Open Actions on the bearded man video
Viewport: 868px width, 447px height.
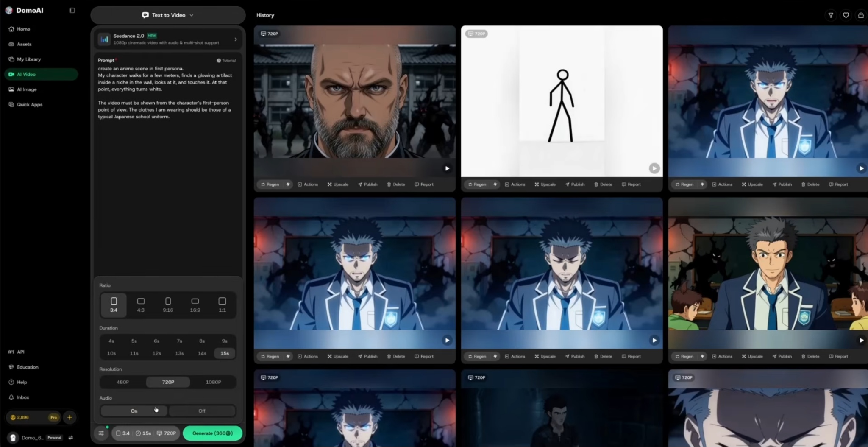click(x=308, y=184)
